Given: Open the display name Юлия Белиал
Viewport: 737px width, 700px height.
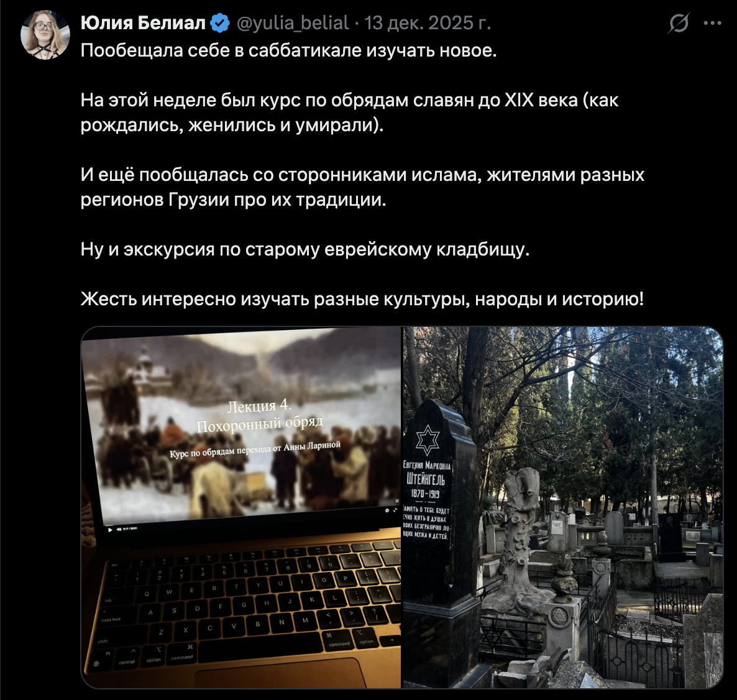Looking at the screenshot, I should tap(144, 23).
